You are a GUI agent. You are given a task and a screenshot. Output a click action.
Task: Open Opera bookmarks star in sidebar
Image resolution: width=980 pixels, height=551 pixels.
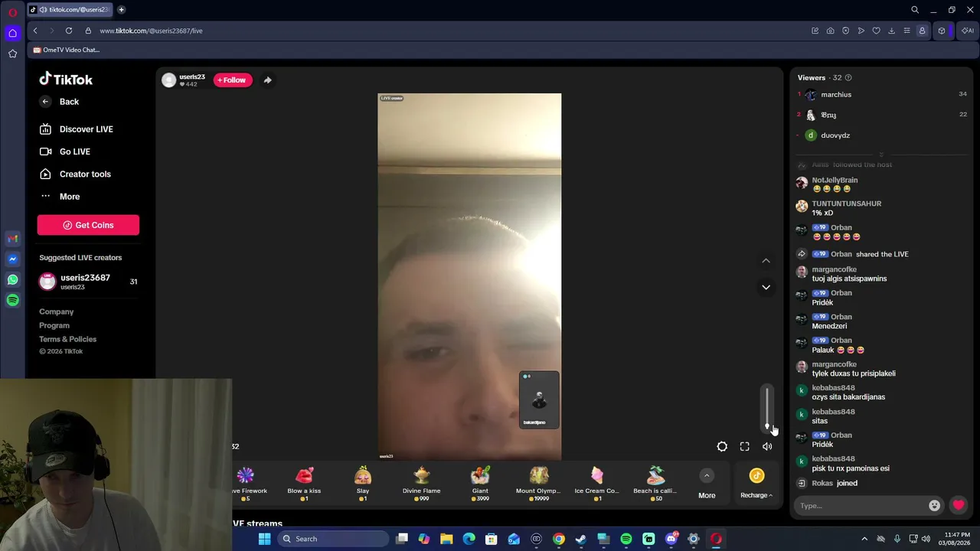[x=12, y=54]
